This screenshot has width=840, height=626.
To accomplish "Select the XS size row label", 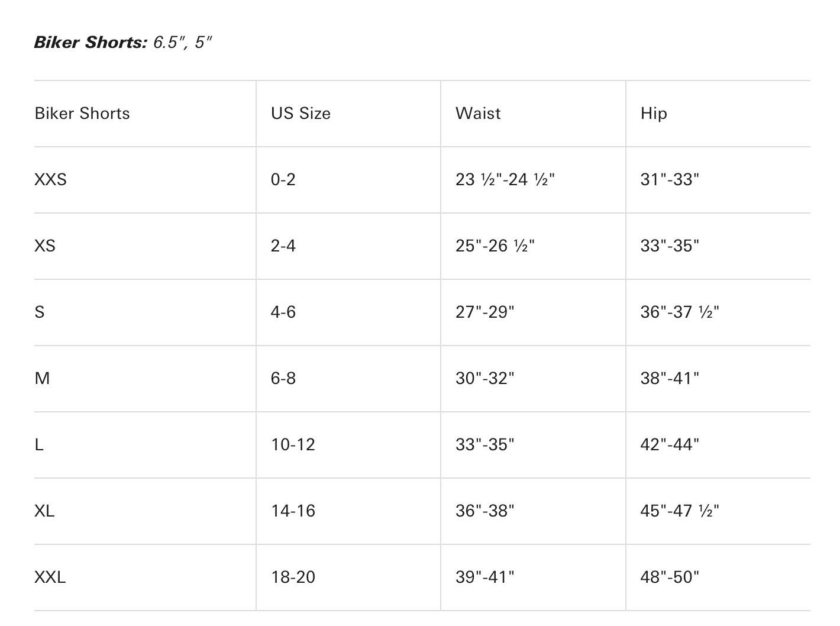I will [45, 246].
